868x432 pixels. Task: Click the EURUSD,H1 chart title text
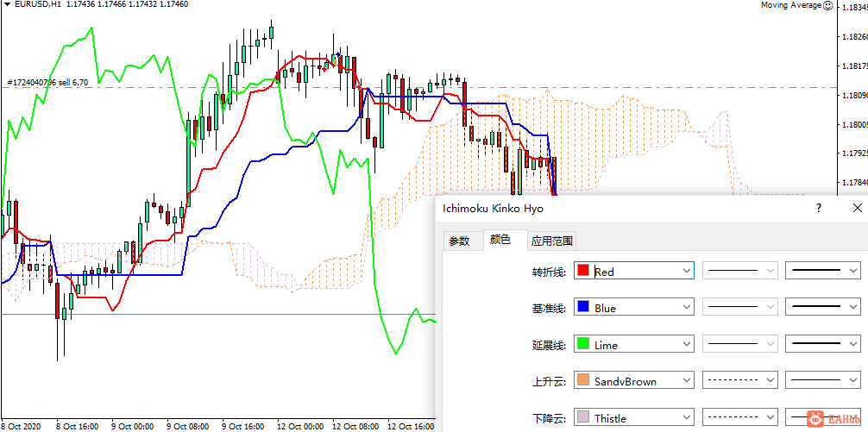pyautogui.click(x=38, y=4)
